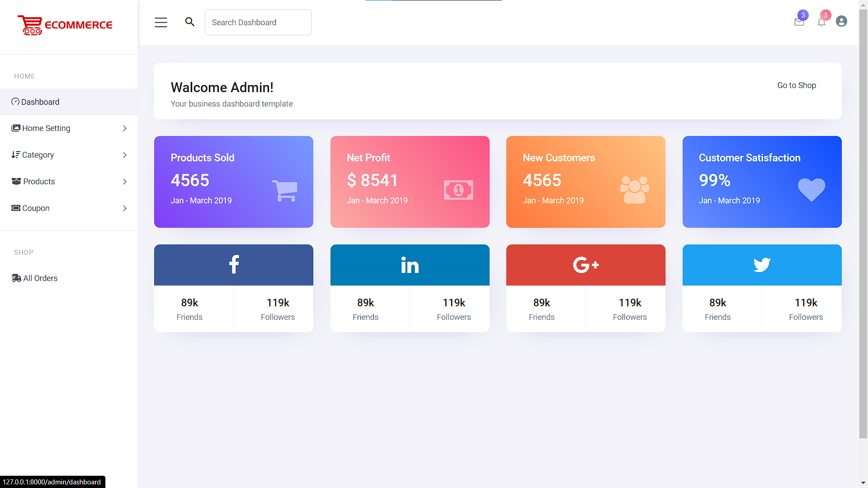Expand the Category submenu arrow

[125, 155]
